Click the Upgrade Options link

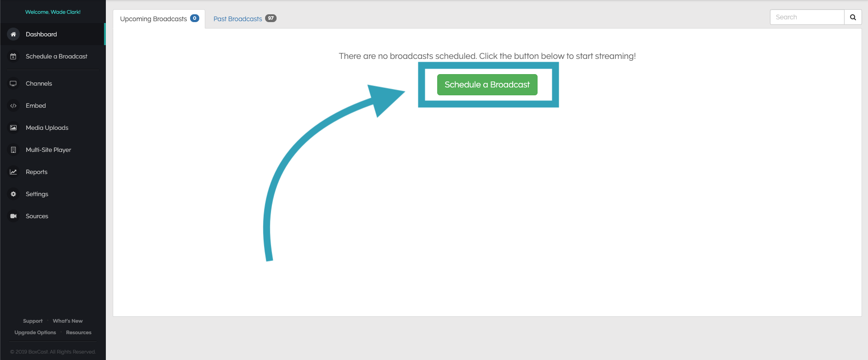(35, 332)
